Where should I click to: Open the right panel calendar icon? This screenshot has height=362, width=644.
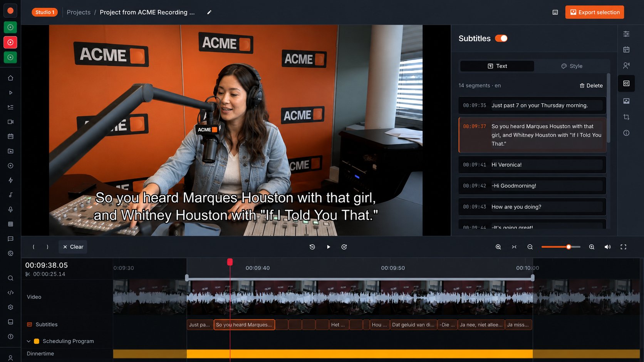click(626, 50)
